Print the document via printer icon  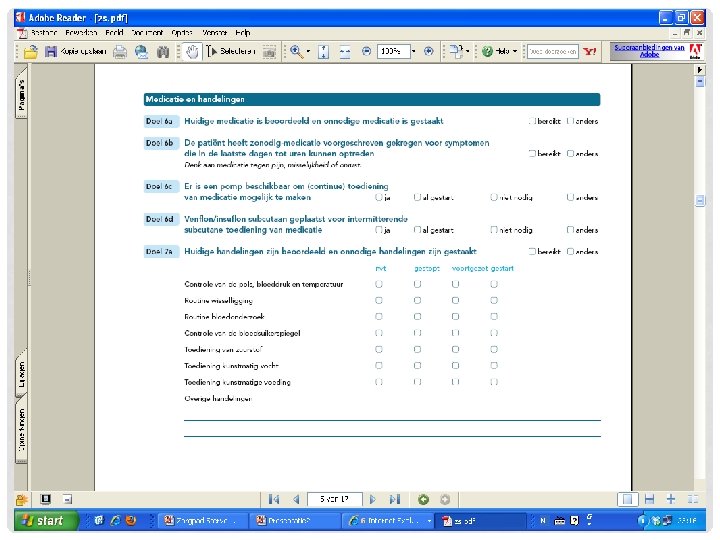coord(120,51)
